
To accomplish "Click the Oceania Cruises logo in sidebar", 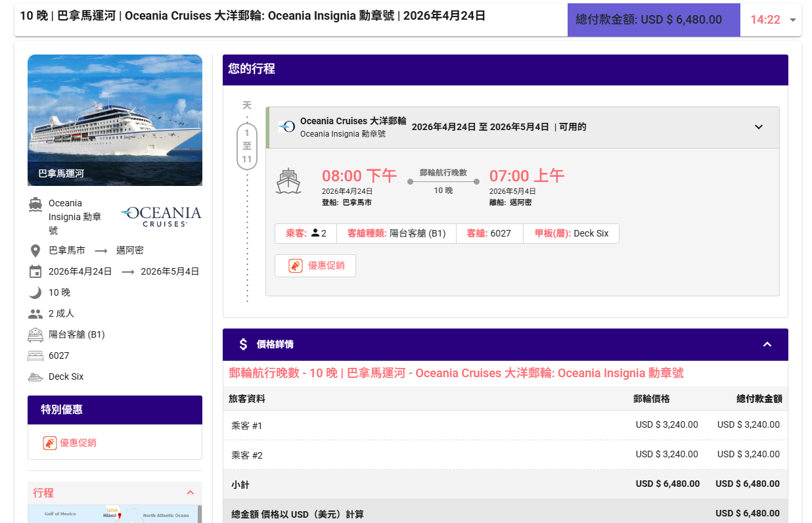I will pyautogui.click(x=162, y=216).
